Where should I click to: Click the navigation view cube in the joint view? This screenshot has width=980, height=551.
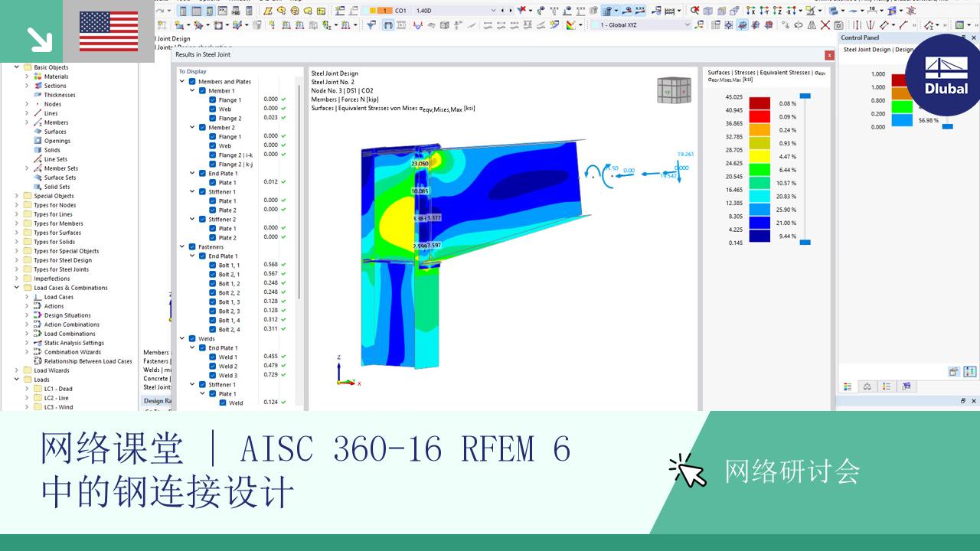(673, 90)
